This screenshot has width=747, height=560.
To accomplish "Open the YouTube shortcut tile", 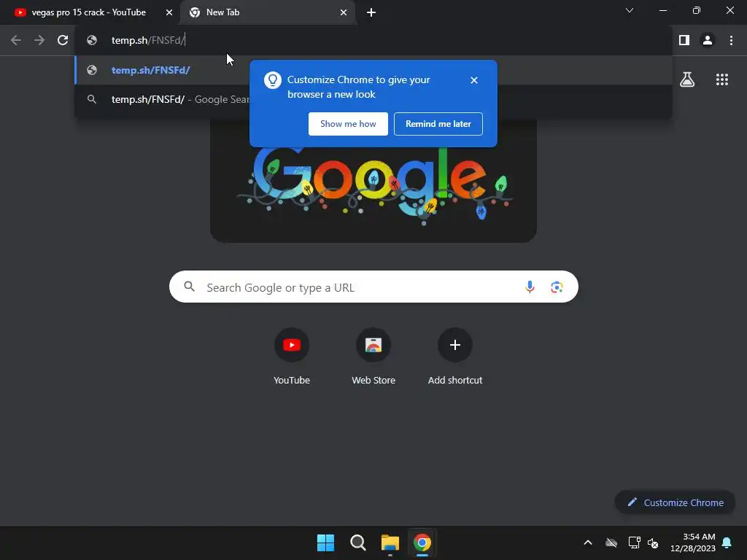I will pos(292,356).
